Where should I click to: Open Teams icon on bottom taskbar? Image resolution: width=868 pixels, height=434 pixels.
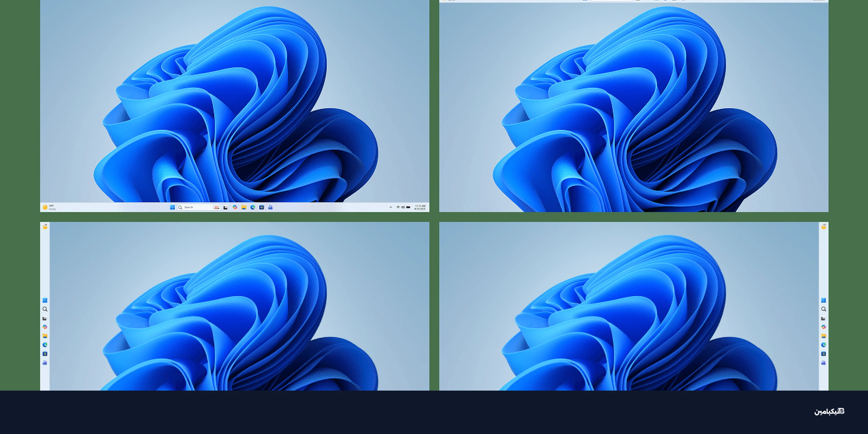(270, 207)
